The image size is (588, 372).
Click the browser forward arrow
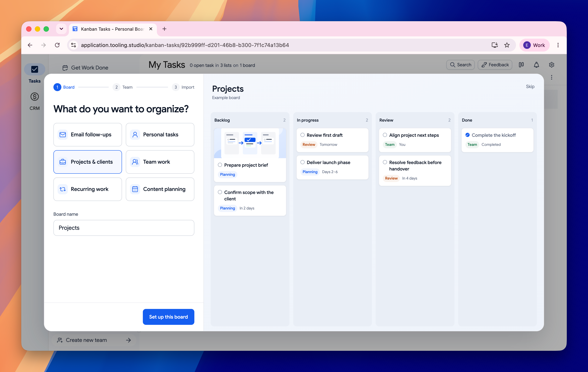pyautogui.click(x=43, y=45)
